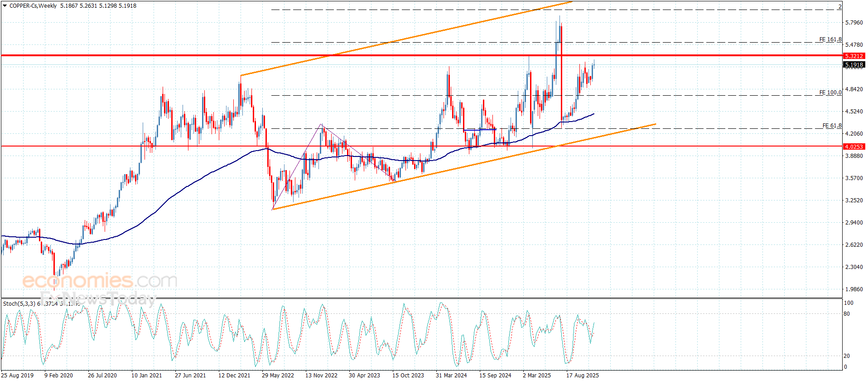The height and width of the screenshot is (381, 868).
Task: Click the 15 Oct 2023 date label
Action: (408, 375)
